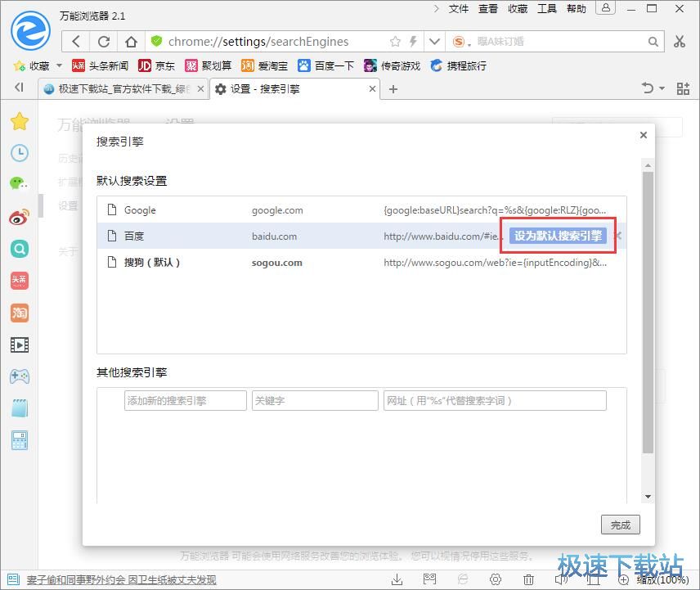Click the settings gear in status bar
This screenshot has width=700, height=590.
(496, 579)
